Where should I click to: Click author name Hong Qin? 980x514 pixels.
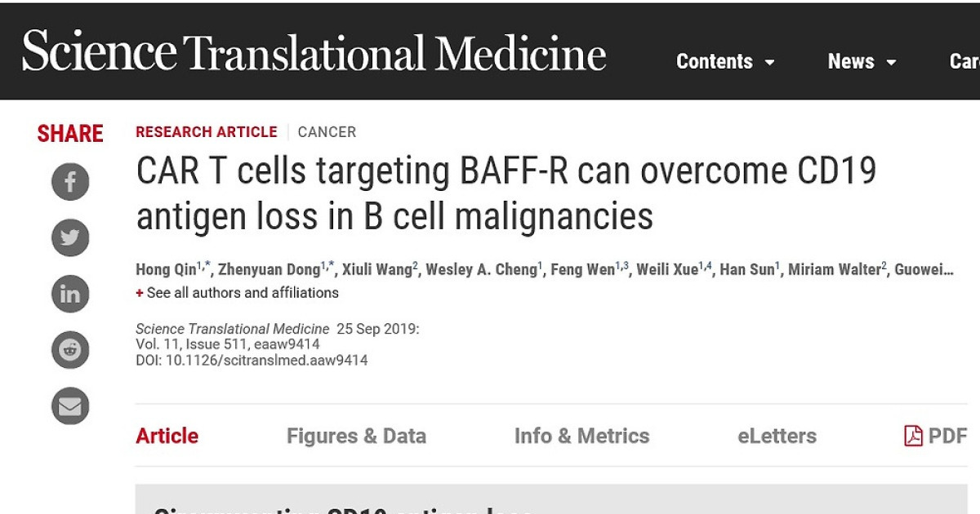point(166,270)
